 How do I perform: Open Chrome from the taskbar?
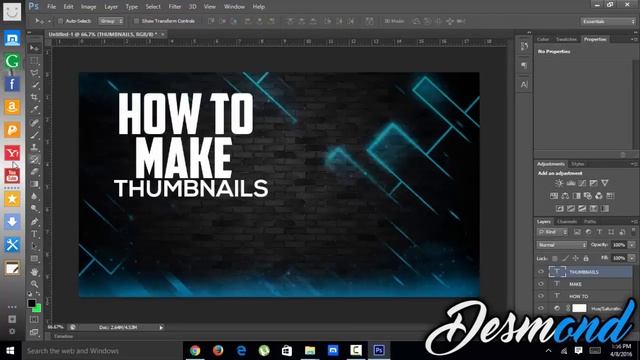click(195, 351)
